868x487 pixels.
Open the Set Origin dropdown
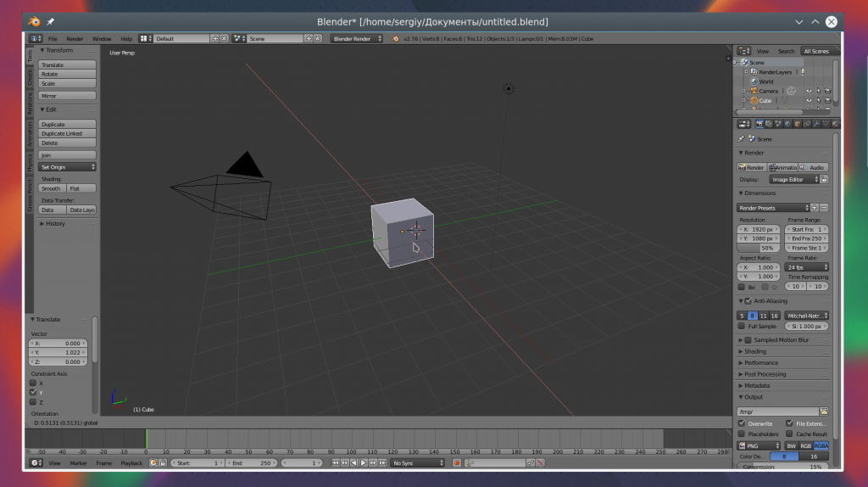[68, 167]
